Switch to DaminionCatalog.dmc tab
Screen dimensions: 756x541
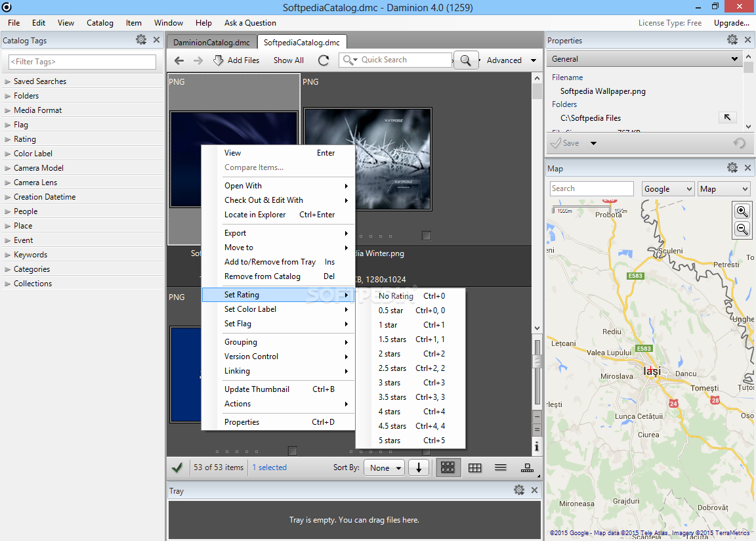[x=212, y=43]
